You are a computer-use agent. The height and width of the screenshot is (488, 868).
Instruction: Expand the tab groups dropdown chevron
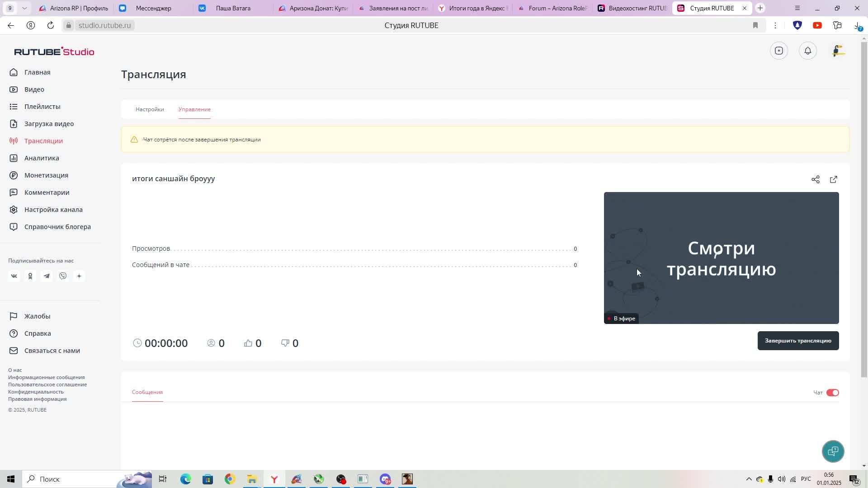pos(24,8)
